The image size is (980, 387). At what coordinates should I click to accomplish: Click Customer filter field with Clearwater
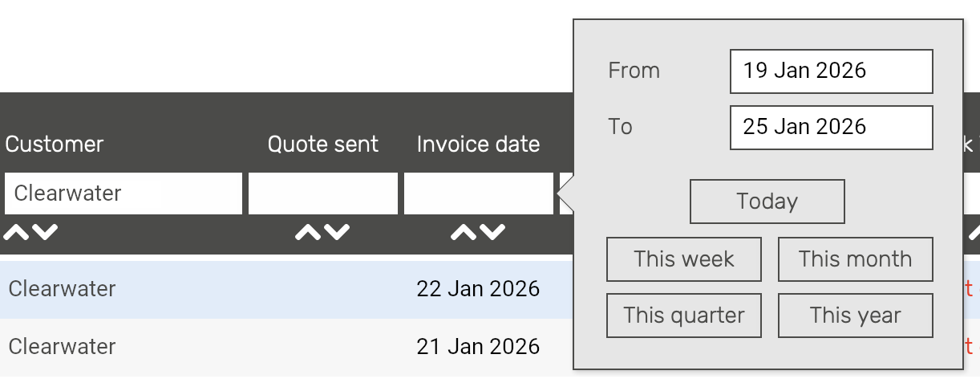(x=123, y=193)
